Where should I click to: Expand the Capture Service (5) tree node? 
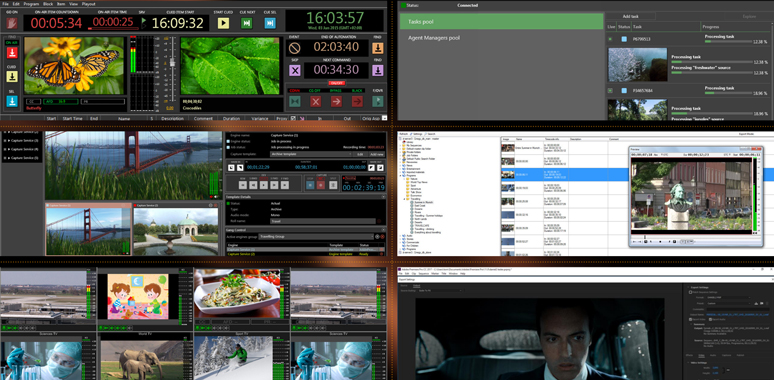click(x=5, y=157)
